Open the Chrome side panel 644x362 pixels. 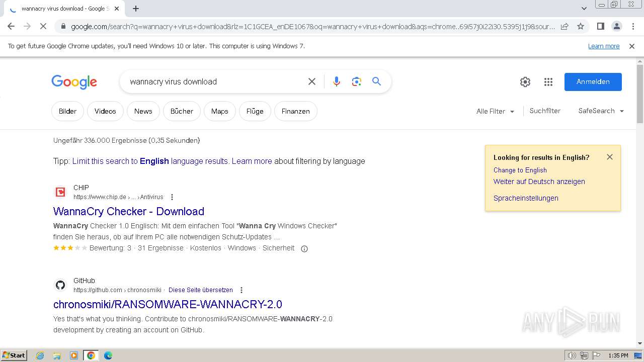tap(600, 26)
